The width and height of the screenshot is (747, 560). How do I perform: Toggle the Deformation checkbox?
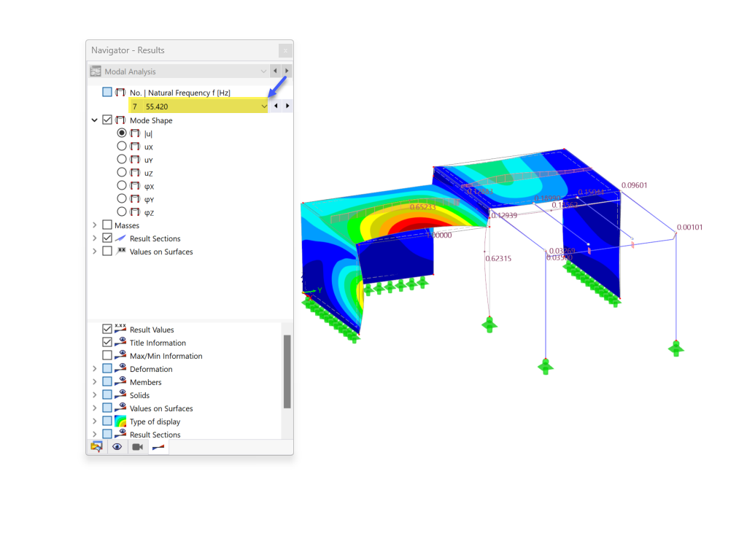(107, 368)
